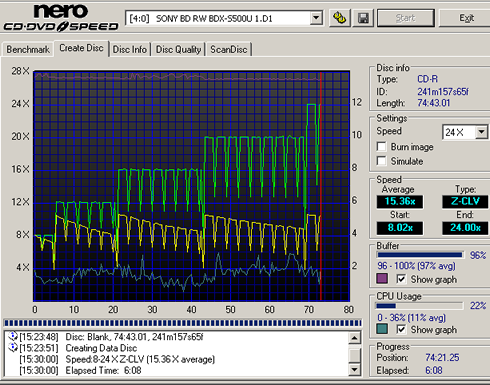Click the 96% buffer percentage

tap(478, 255)
